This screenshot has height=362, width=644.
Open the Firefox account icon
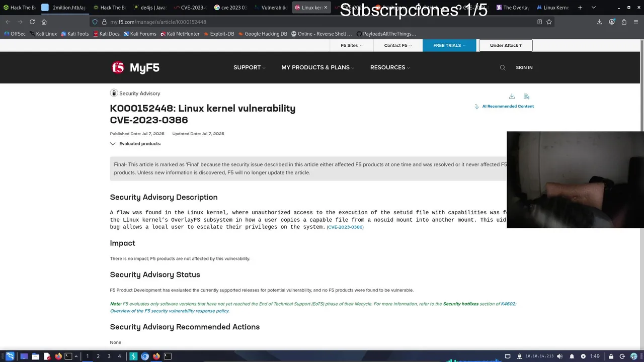pos(612,22)
